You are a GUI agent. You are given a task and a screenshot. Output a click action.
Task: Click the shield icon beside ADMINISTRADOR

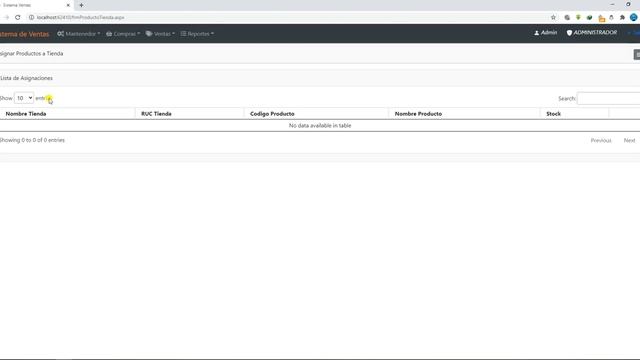569,33
